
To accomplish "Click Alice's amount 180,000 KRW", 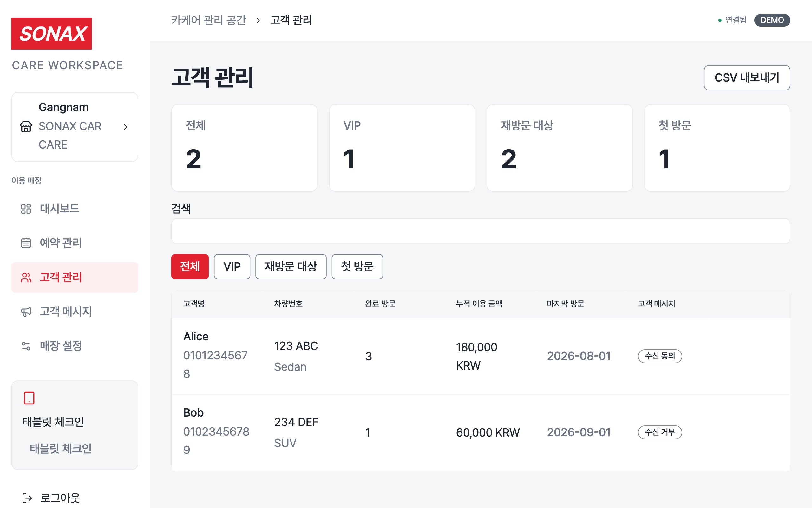I will tap(476, 356).
